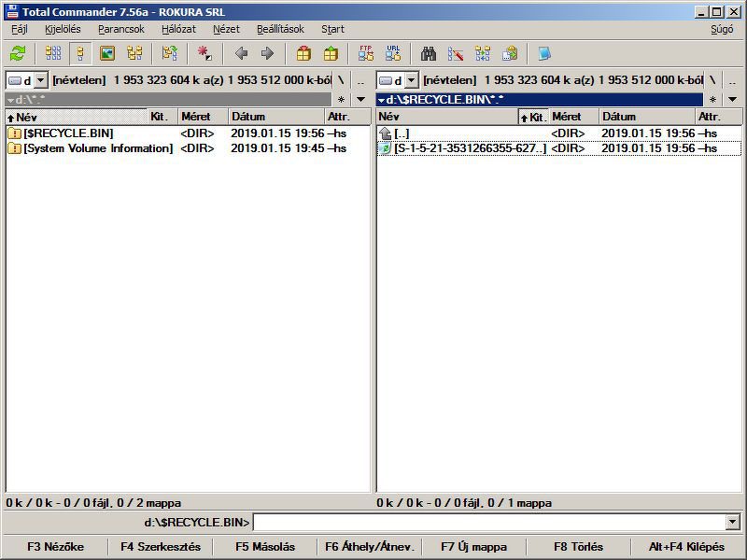The height and width of the screenshot is (560, 747).
Task: Go to parent directory in right panel (..) button
Action: point(732,80)
